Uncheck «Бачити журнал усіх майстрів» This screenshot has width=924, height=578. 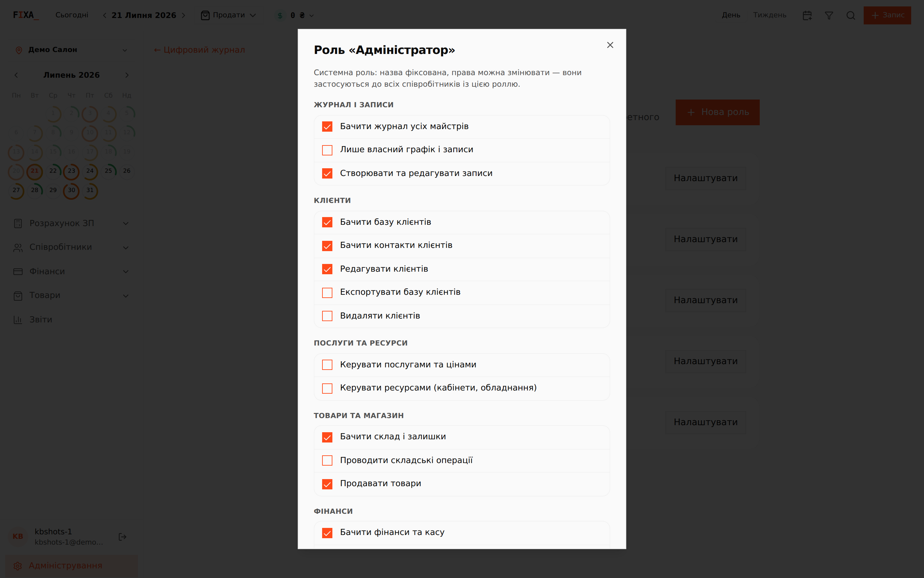[327, 127]
